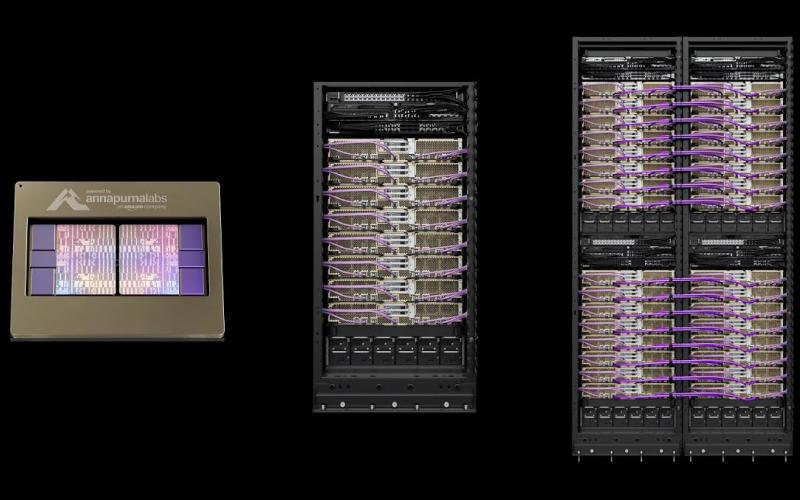Click the top-right purple memory stack
The image size is (800, 500).
(190, 236)
